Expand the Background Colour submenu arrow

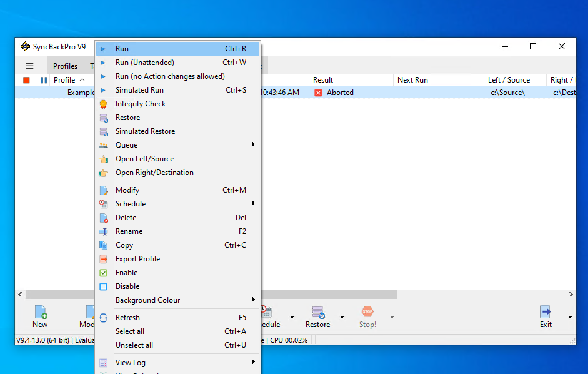point(254,300)
